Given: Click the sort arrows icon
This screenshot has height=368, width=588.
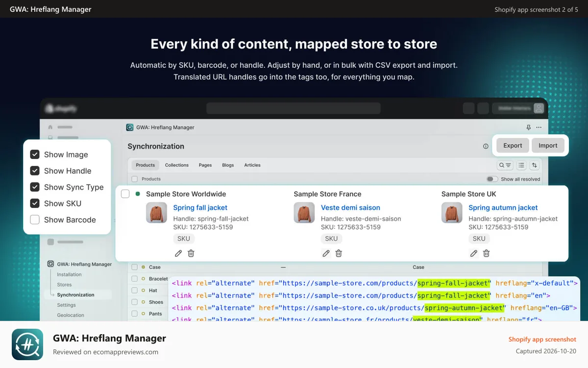Looking at the screenshot, I should click(534, 165).
